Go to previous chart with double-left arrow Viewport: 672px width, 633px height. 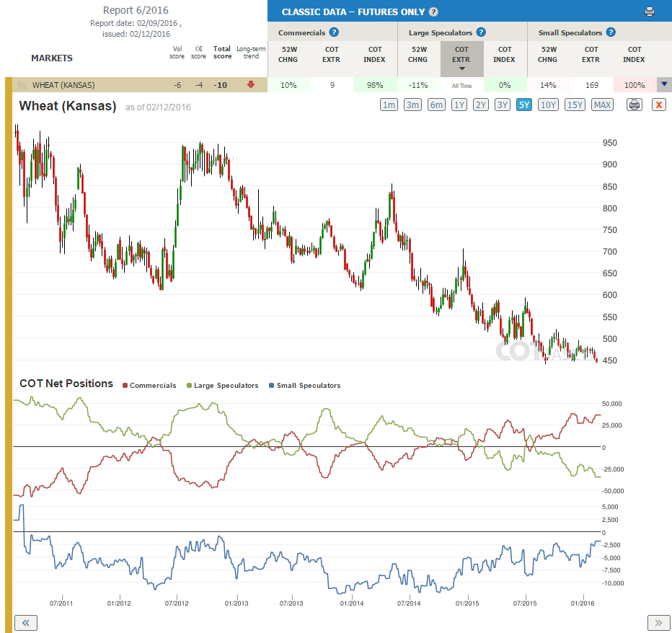point(26,623)
